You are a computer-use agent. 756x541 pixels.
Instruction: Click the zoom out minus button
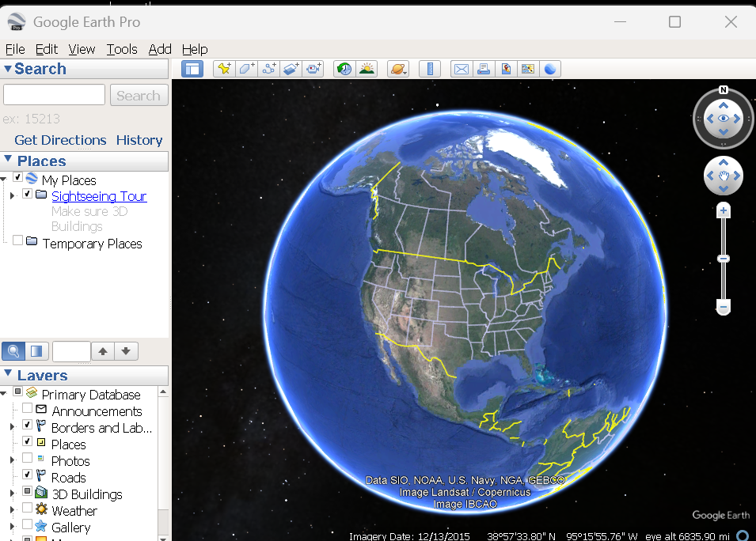(724, 306)
